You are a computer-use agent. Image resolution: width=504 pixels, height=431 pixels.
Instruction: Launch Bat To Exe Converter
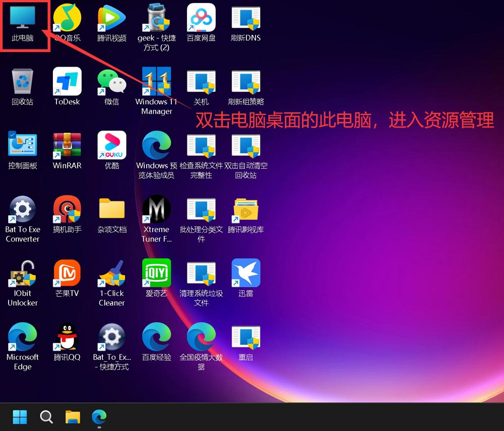coord(22,211)
